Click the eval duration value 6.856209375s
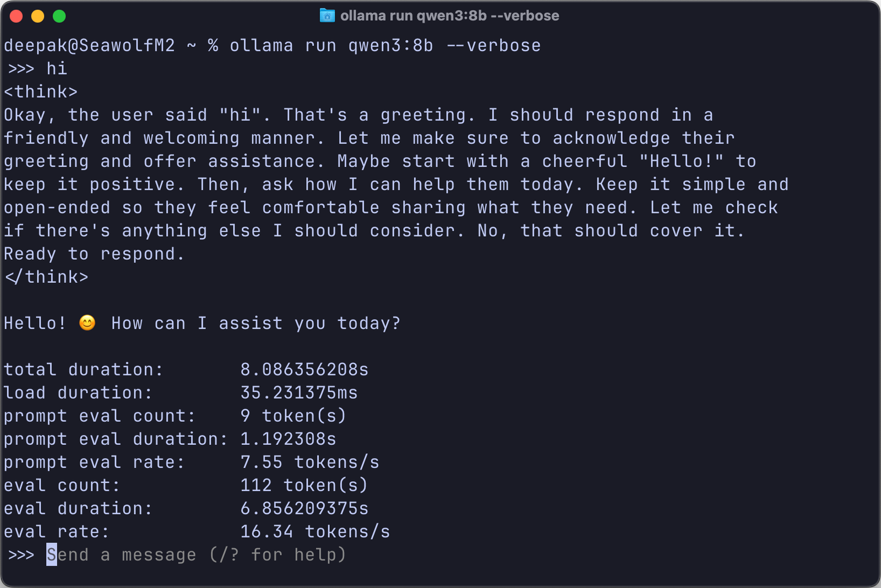The width and height of the screenshot is (881, 588). click(304, 508)
